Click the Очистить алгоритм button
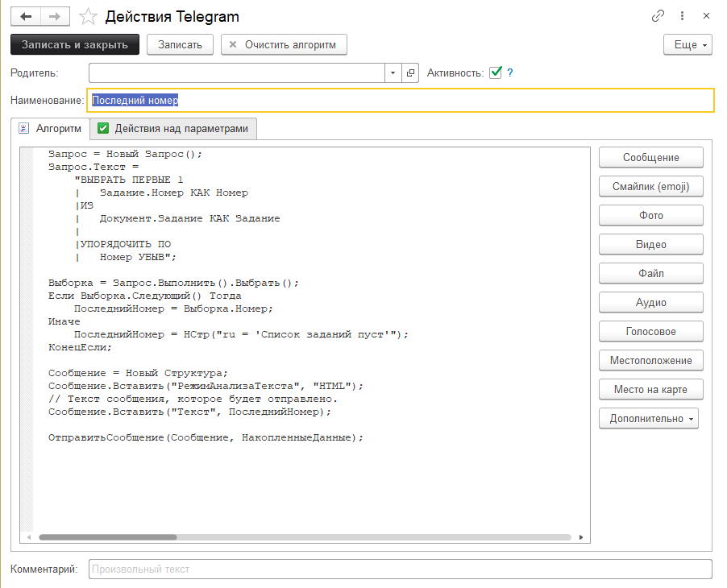Viewport: 727px width, 588px height. pos(284,44)
